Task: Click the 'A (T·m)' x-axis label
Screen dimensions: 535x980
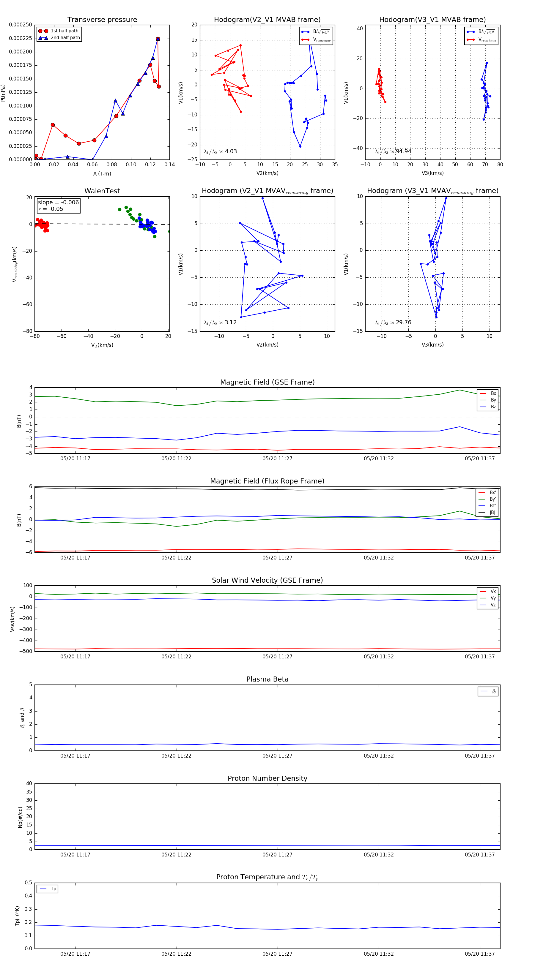Action: (x=102, y=173)
